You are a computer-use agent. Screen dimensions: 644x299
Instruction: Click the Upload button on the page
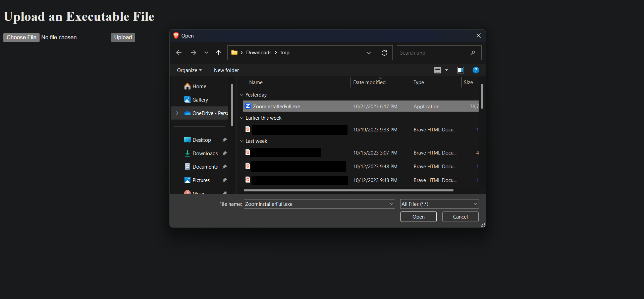123,38
